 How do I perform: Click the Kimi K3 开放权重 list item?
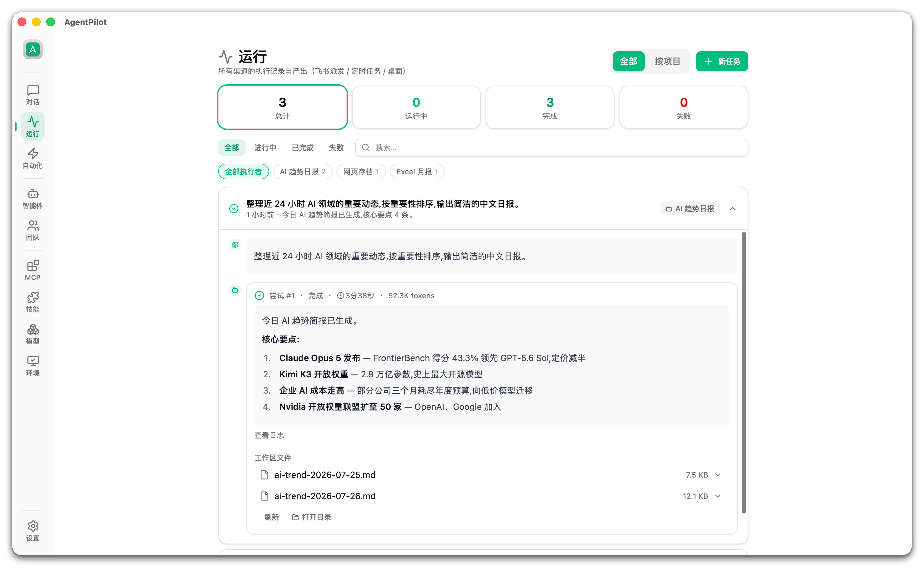click(x=380, y=374)
